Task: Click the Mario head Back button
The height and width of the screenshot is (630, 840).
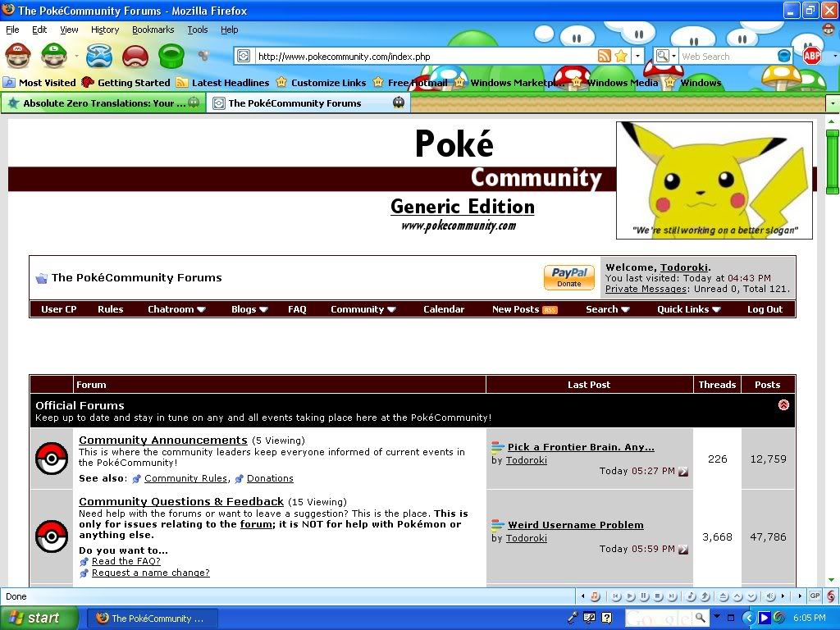Action: (18, 56)
